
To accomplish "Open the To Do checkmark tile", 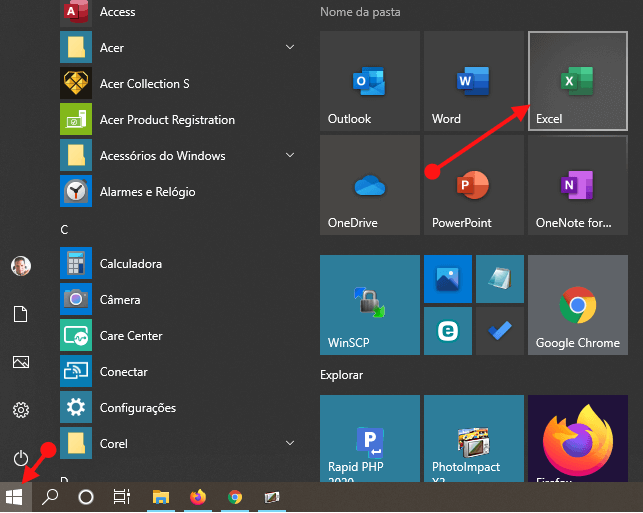I will click(500, 331).
